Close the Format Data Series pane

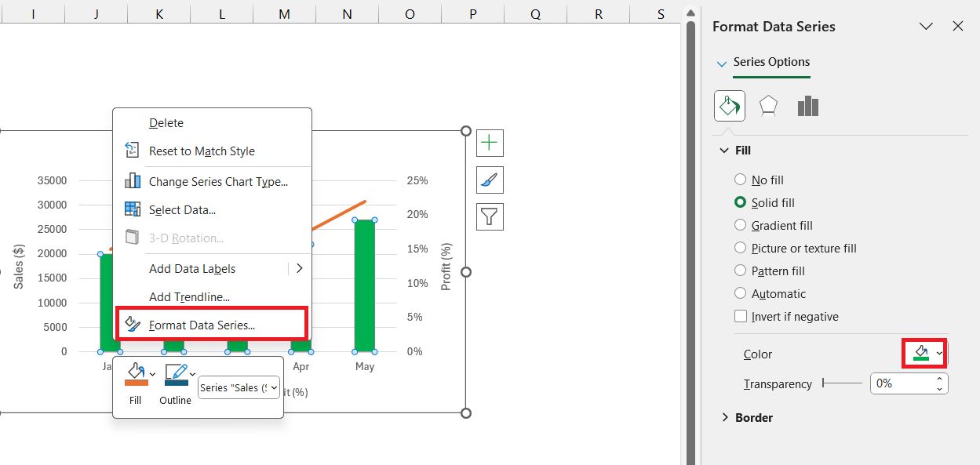958,26
